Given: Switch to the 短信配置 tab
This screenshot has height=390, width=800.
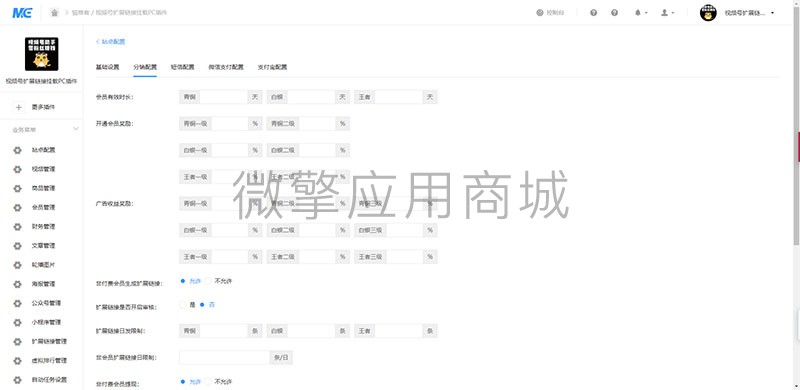Looking at the screenshot, I should [x=182, y=67].
